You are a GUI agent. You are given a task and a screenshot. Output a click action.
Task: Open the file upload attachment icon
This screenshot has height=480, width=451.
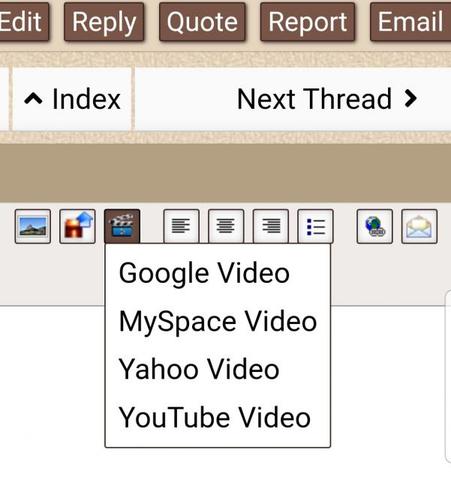point(77,226)
